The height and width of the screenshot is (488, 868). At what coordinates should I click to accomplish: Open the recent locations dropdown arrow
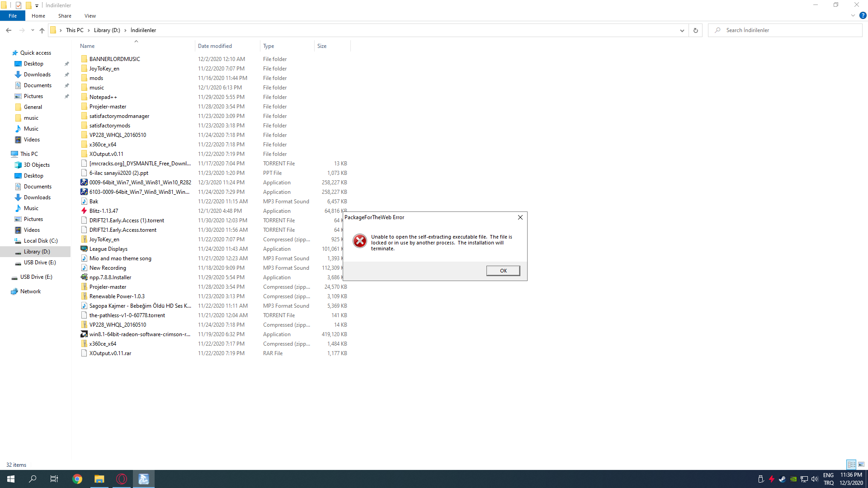click(33, 30)
